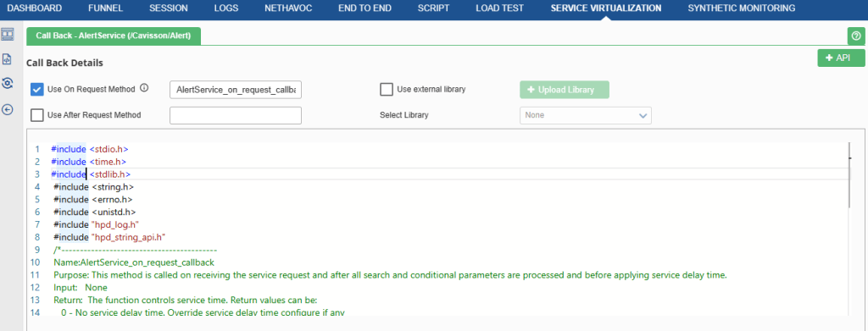Click the help question mark icon
This screenshot has height=331, width=868.
[856, 36]
